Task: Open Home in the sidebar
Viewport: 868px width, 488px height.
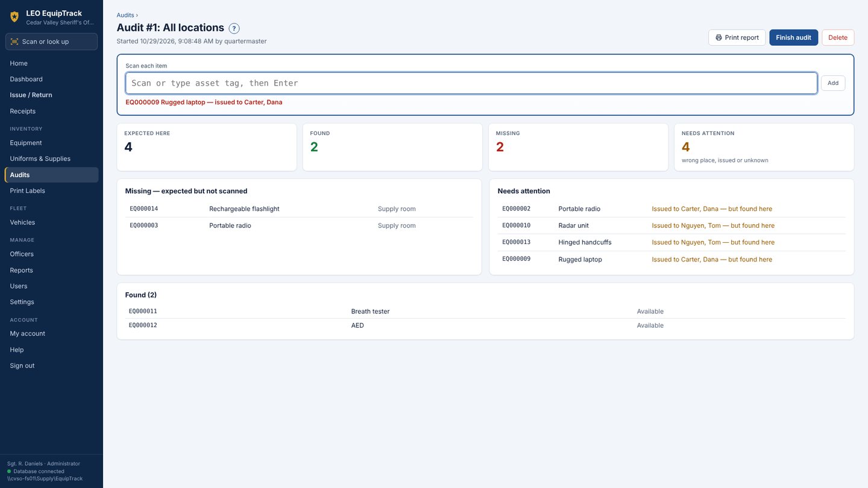Action: coord(51,63)
